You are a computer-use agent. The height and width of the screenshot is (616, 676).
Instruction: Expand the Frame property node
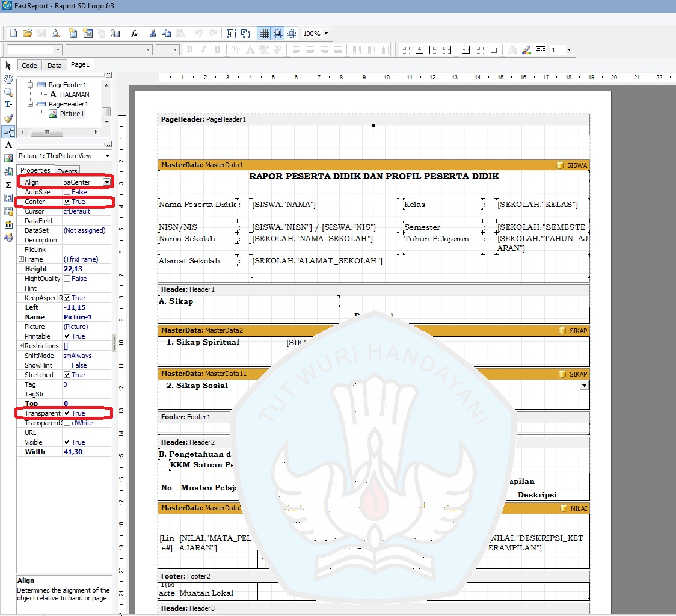click(21, 259)
